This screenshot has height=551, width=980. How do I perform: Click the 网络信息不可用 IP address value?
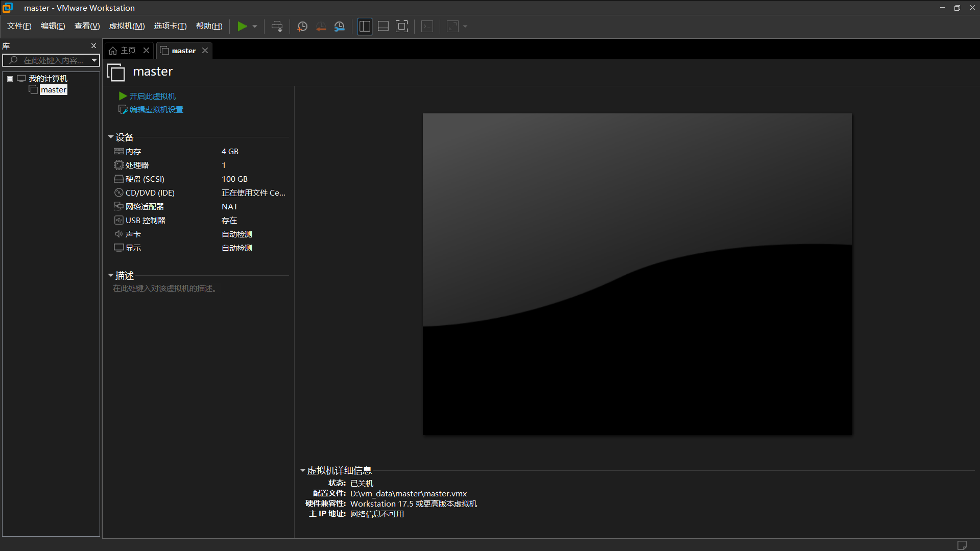click(x=377, y=514)
